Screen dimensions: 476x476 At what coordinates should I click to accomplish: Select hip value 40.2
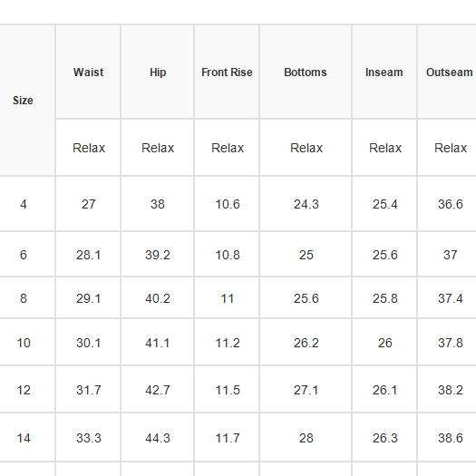tap(158, 298)
